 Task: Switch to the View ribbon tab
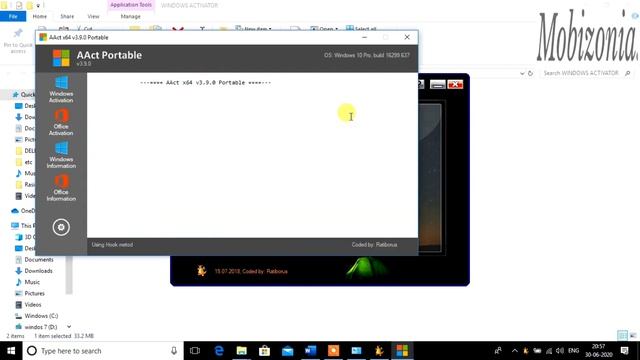point(93,16)
